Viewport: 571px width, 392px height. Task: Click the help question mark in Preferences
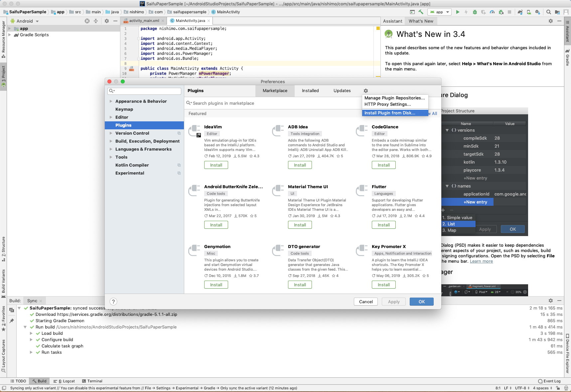tap(113, 302)
